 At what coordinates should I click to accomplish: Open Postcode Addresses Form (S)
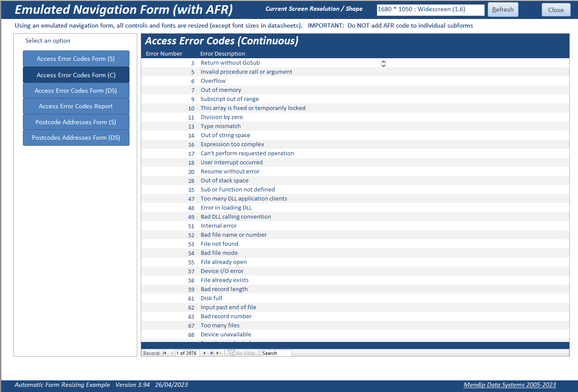[76, 122]
